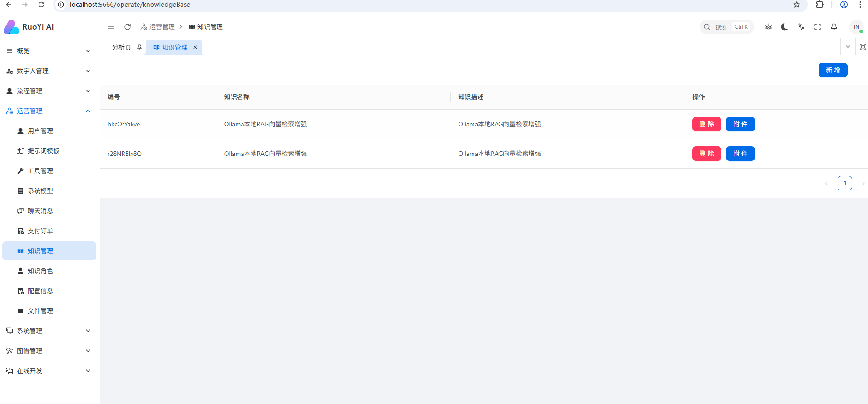Reload the browser page
Image resolution: width=868 pixels, height=404 pixels.
(x=41, y=5)
